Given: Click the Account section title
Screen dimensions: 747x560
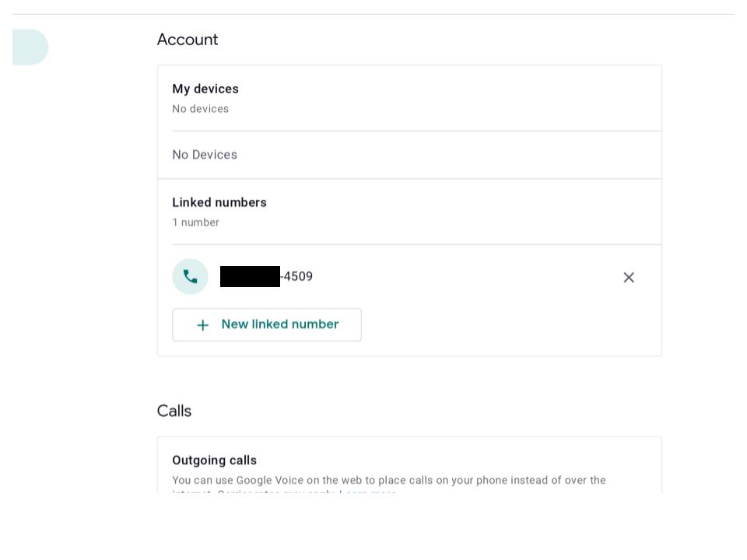Looking at the screenshot, I should click(x=188, y=40).
